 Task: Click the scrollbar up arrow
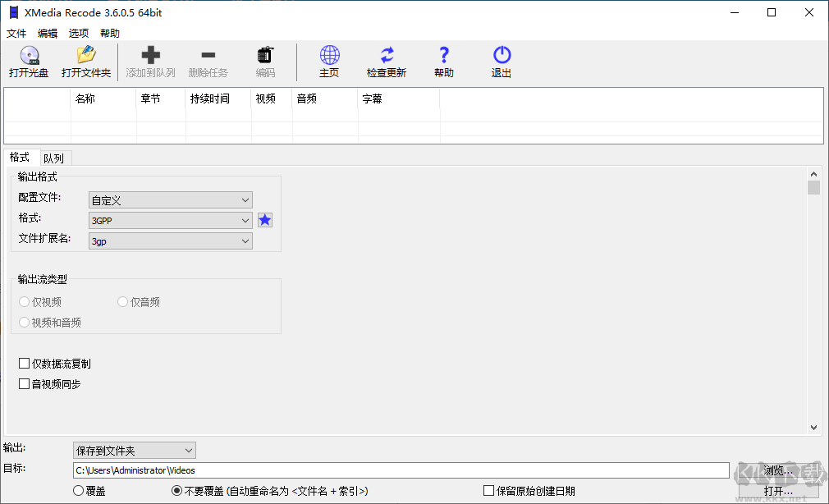point(813,174)
